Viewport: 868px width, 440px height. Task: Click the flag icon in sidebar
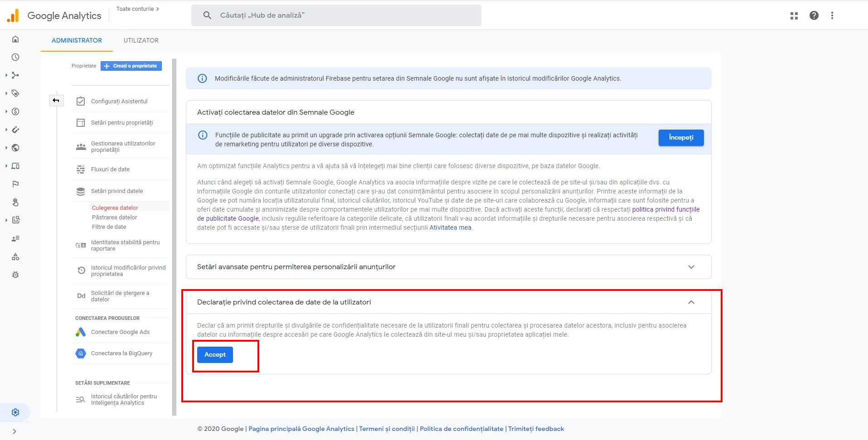15,184
